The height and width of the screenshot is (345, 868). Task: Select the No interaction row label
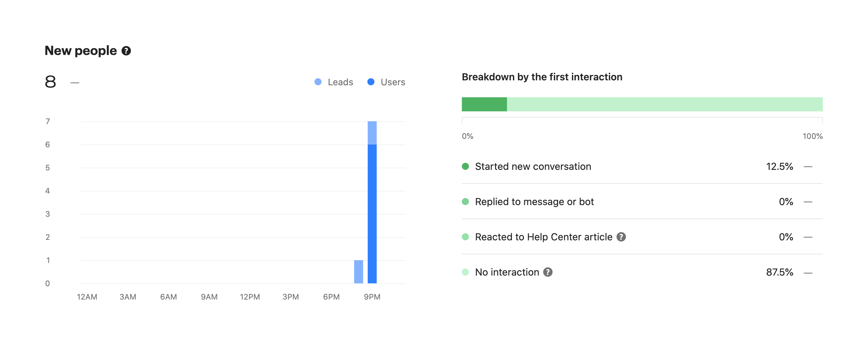507,272
